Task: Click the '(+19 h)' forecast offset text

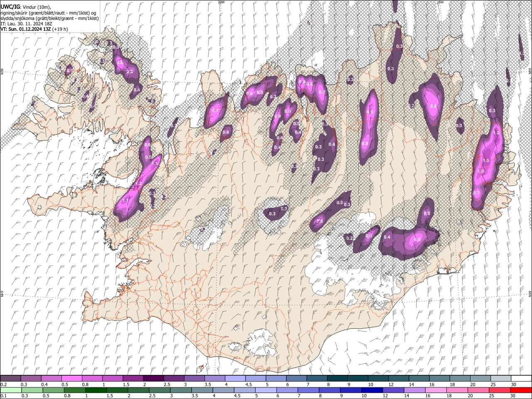Action: tap(60, 29)
